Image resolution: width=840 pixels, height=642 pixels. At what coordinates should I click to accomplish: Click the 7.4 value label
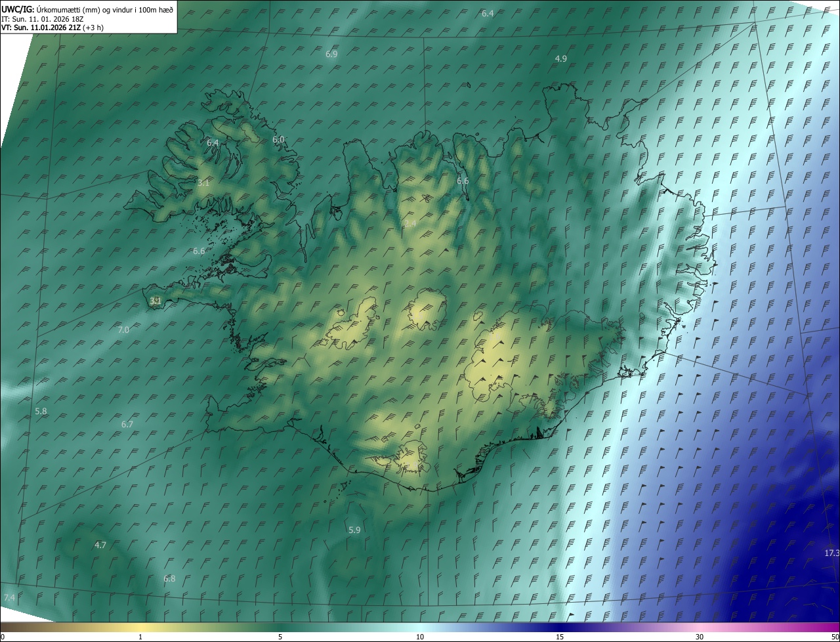point(9,597)
